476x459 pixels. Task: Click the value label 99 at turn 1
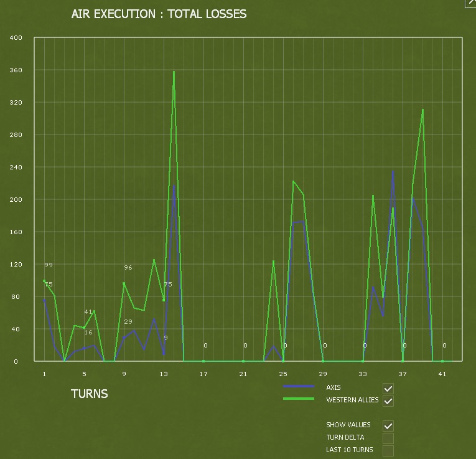coord(49,265)
